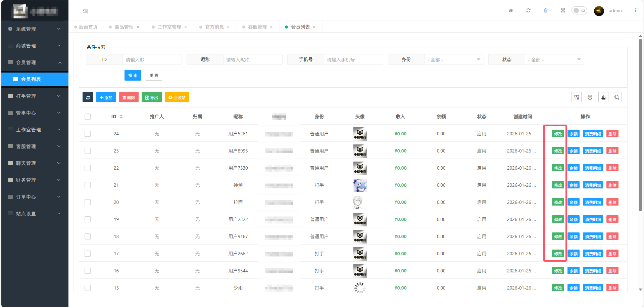Open 会员列表 in the sidebar
644x307 pixels.
tap(31, 79)
